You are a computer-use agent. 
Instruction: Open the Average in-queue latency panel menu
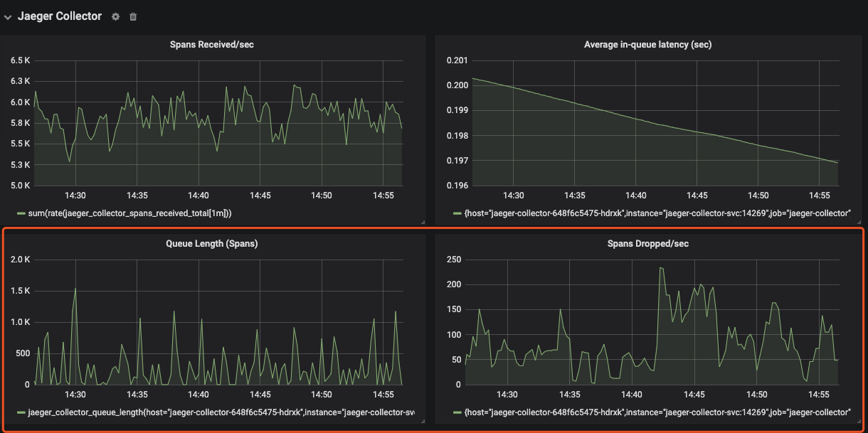point(647,44)
